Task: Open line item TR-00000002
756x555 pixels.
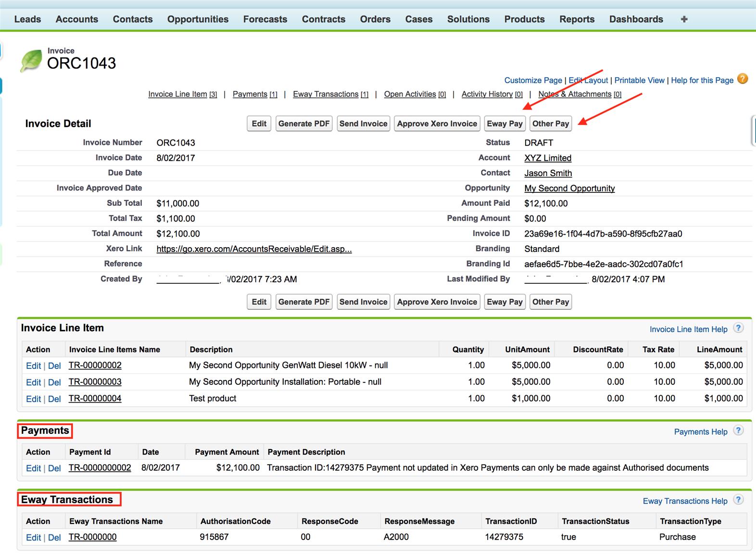Action: click(95, 365)
